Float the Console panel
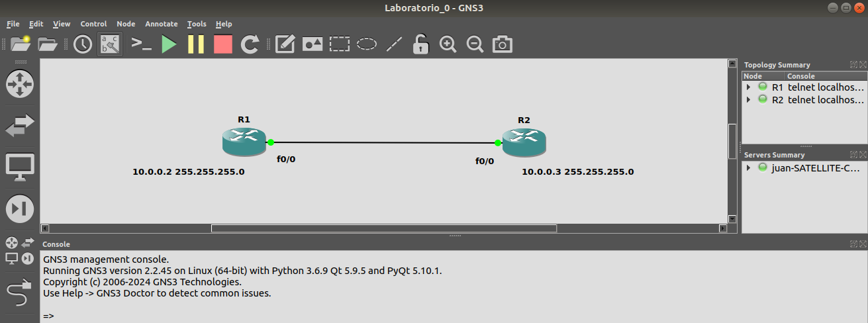Viewport: 868px width, 323px height. point(854,244)
